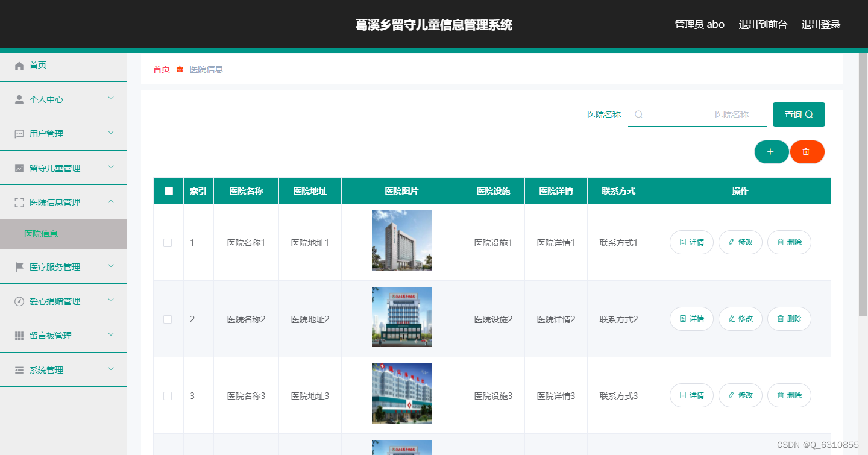The height and width of the screenshot is (455, 868).
Task: Click cell 联系方式2
Action: [x=618, y=319]
